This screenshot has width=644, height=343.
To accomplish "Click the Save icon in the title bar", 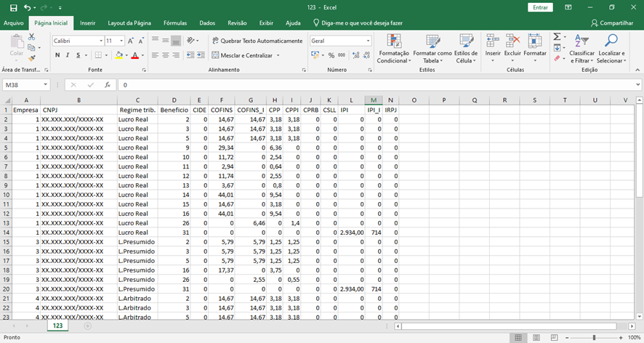I will click(14, 7).
